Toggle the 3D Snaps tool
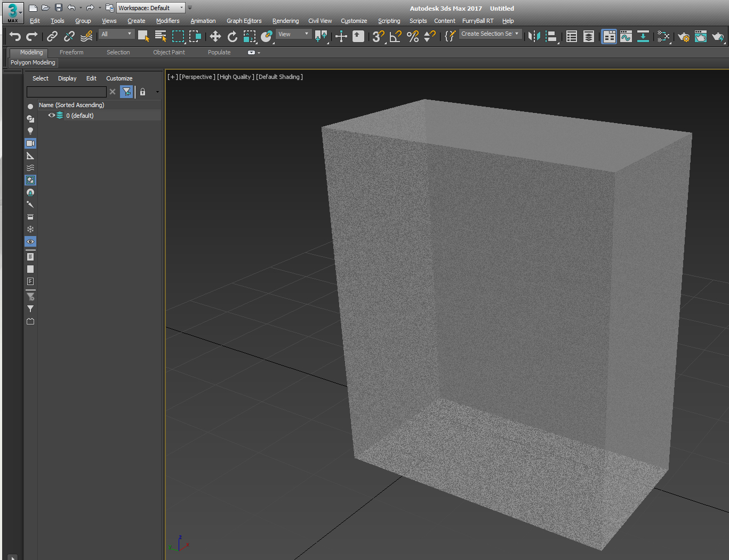 378,36
